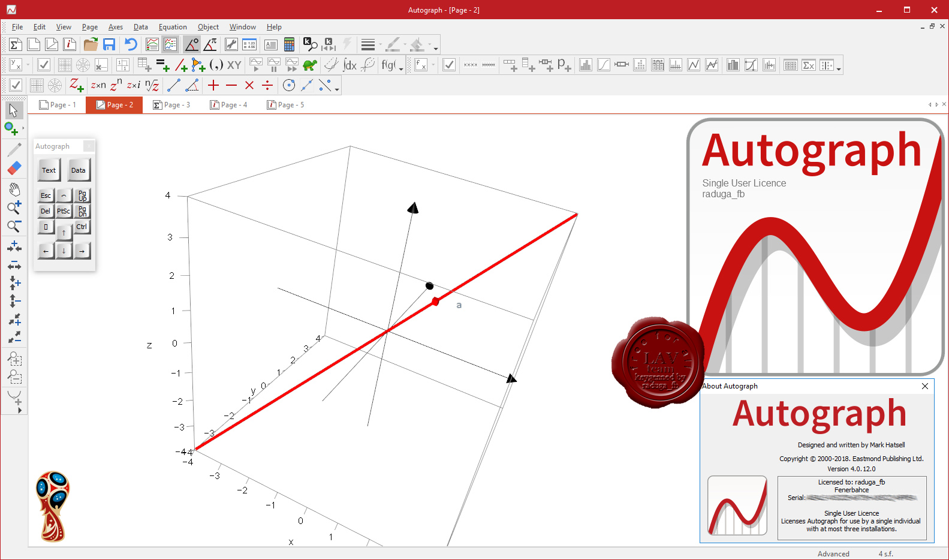Click the Text button on Autograph keyboard
Screen dimensions: 949x560
[x=49, y=170]
